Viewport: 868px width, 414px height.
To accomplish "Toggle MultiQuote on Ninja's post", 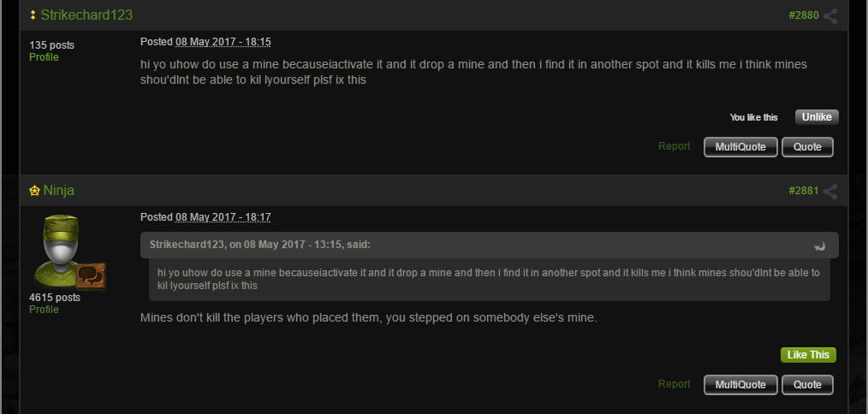I will click(740, 385).
